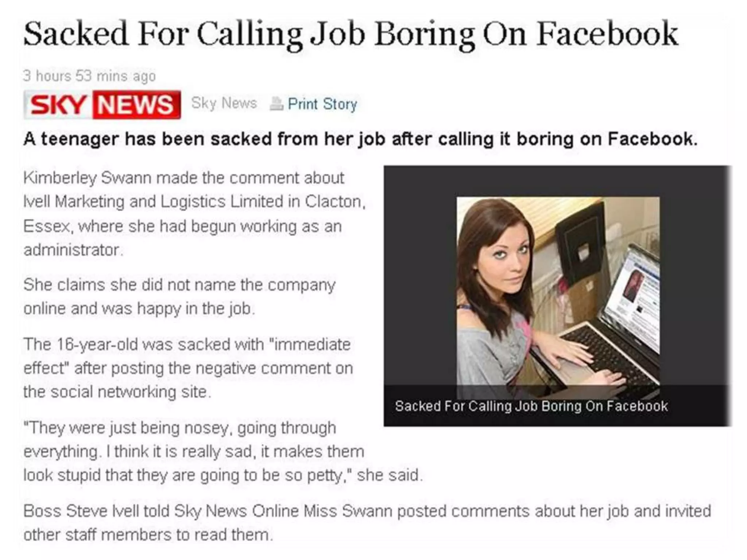Click the quote starting They were just being nosey
The width and height of the screenshot is (747, 560).
(223, 451)
